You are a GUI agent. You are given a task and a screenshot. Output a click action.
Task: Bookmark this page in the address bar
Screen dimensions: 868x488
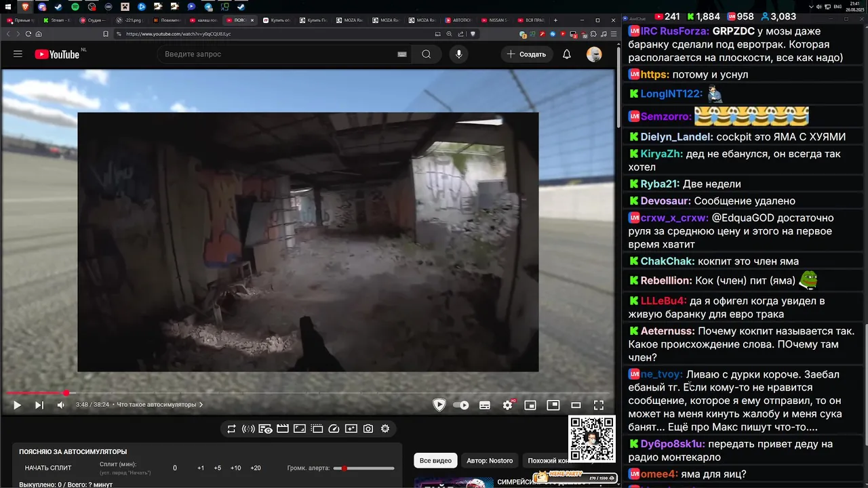coord(106,34)
